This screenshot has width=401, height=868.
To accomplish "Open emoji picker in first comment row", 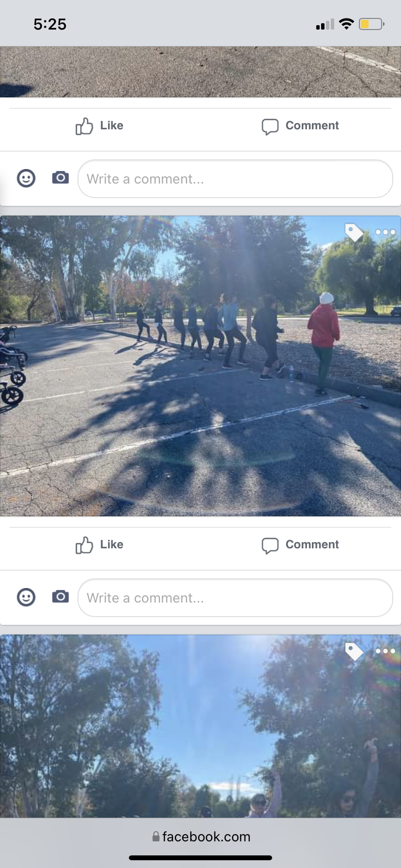I will click(x=26, y=178).
